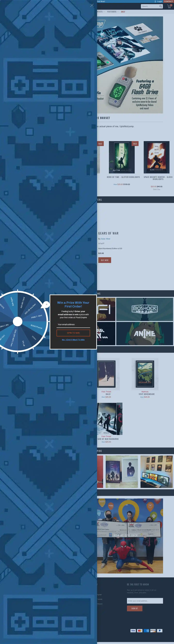Screen dimensions: 174x644
Task: Focus the popup email address field
Action: [73, 325]
